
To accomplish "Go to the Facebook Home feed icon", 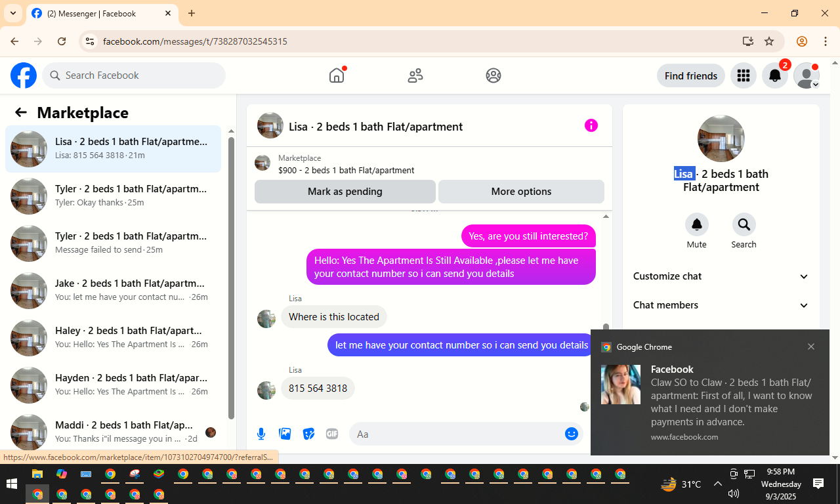I will [x=337, y=75].
